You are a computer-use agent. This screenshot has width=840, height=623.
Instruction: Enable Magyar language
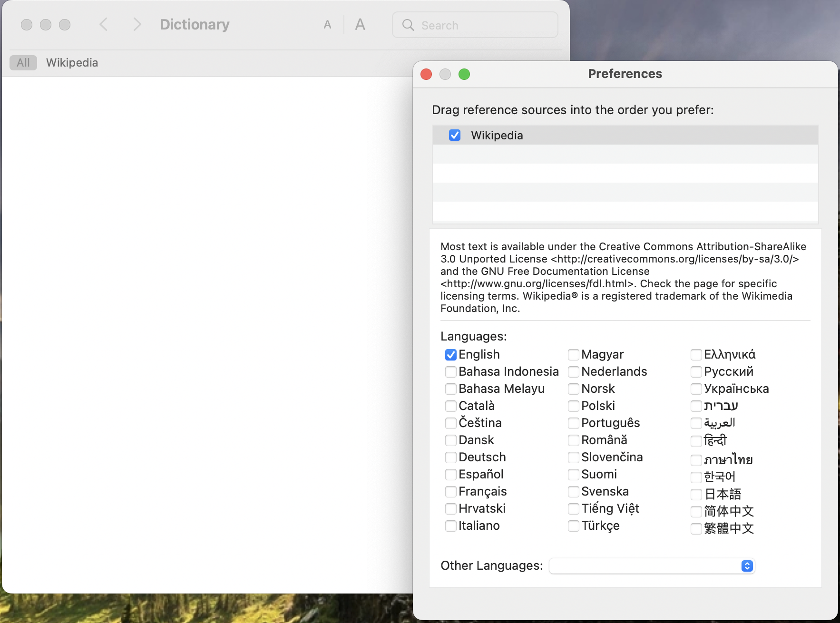[574, 355]
